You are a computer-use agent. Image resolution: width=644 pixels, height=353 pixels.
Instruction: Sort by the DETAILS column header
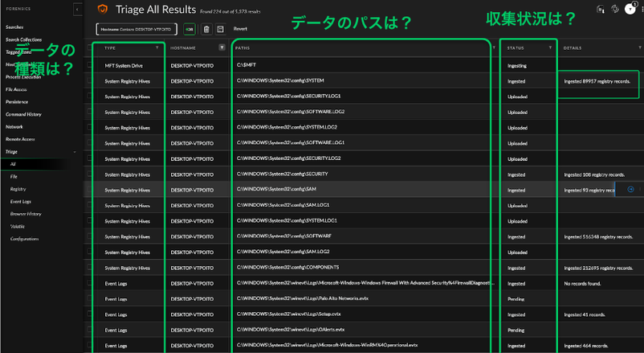point(572,48)
